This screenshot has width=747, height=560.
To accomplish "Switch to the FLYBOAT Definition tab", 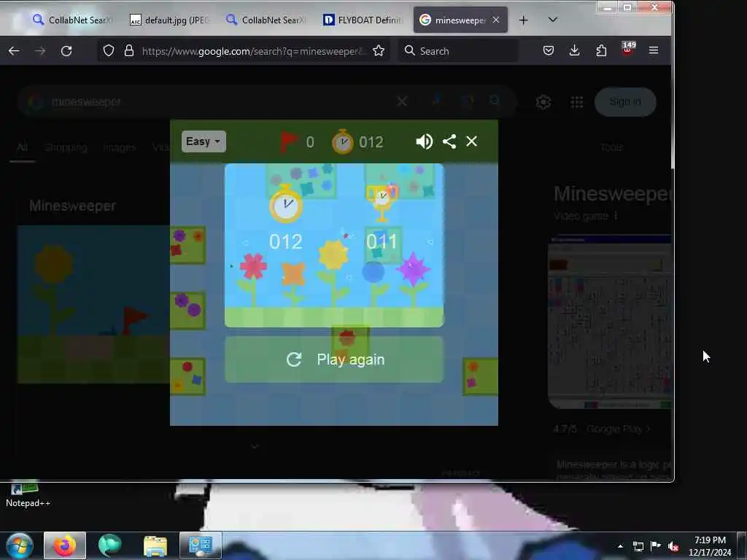I will point(363,20).
